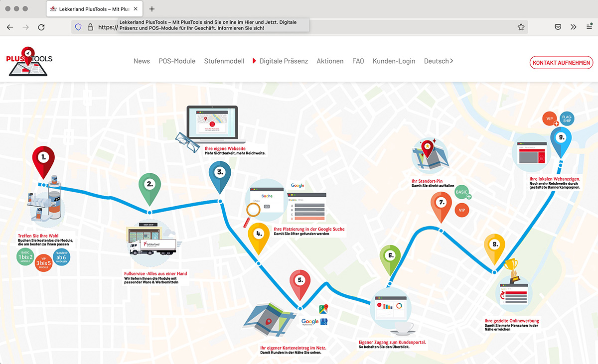598x364 pixels.
Task: Click the Google My Business logo
Action: 313,322
